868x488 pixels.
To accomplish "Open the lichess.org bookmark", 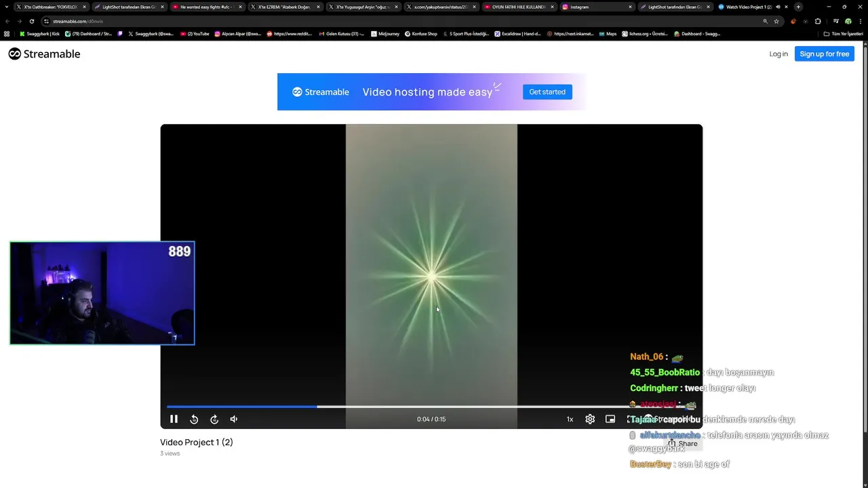I will coord(645,33).
